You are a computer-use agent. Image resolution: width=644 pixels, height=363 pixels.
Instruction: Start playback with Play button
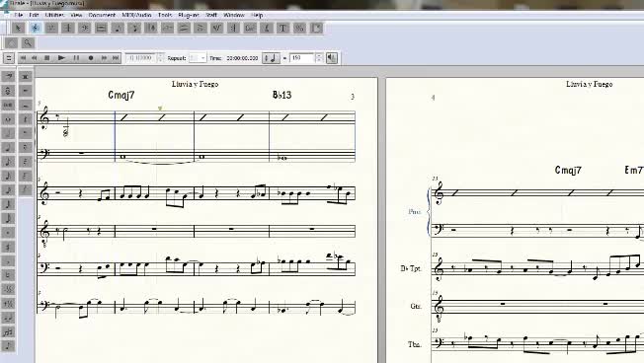tap(61, 58)
